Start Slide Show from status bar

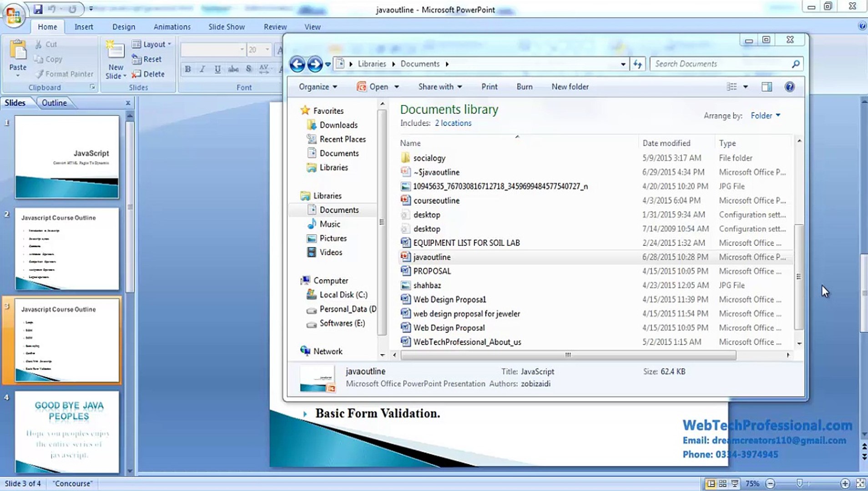click(x=735, y=483)
